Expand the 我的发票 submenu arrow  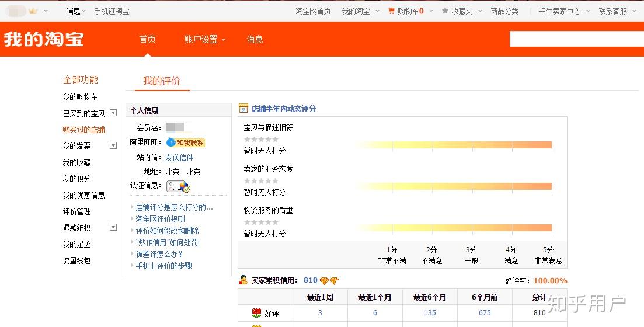tap(113, 145)
